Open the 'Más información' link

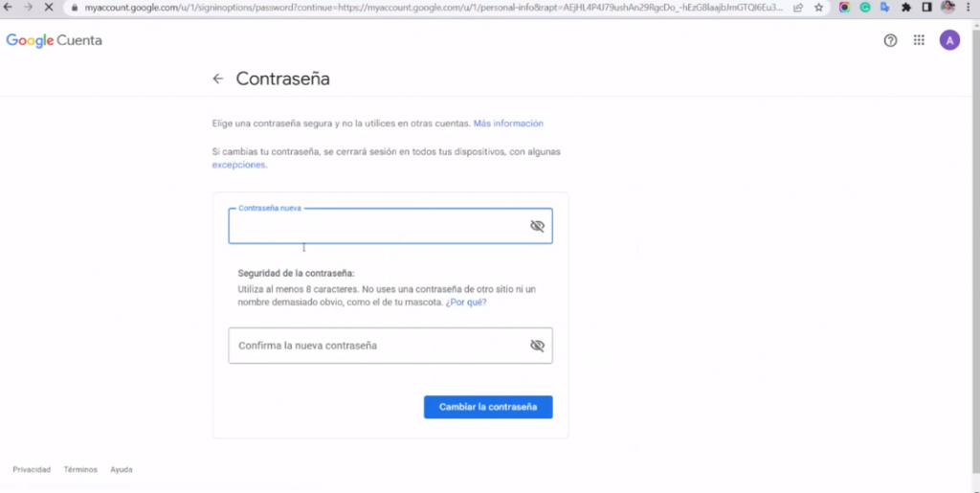(x=508, y=123)
